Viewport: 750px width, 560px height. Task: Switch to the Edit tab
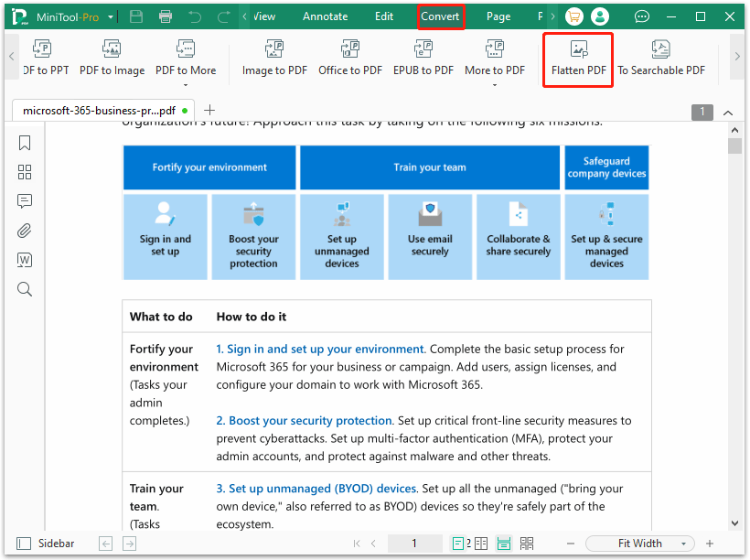(x=384, y=16)
